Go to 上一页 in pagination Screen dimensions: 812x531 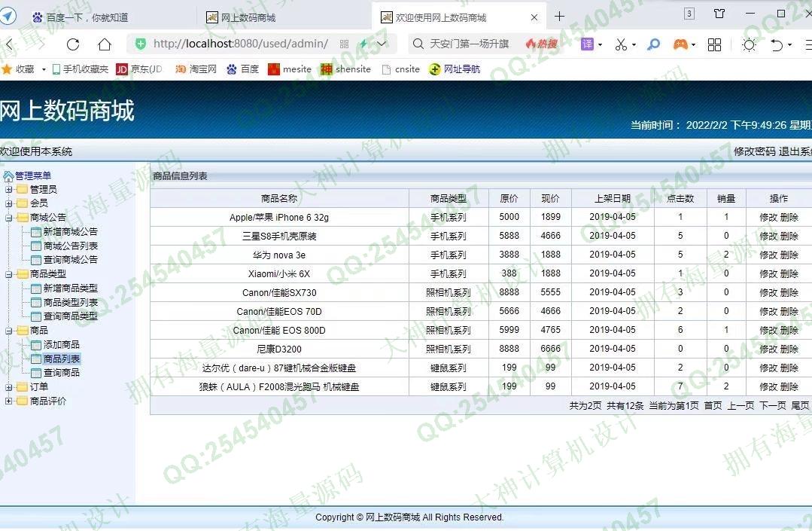click(741, 406)
